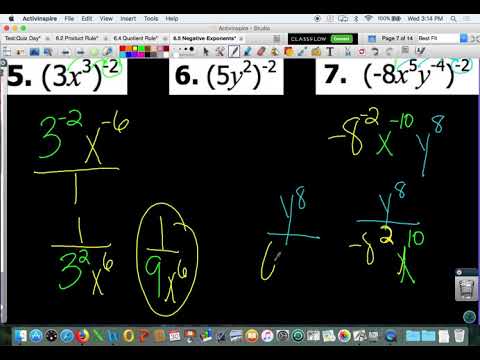Viewport: 480px width, 360px height.
Task: Click the Page 7 of 14 indicator
Action: (x=397, y=38)
